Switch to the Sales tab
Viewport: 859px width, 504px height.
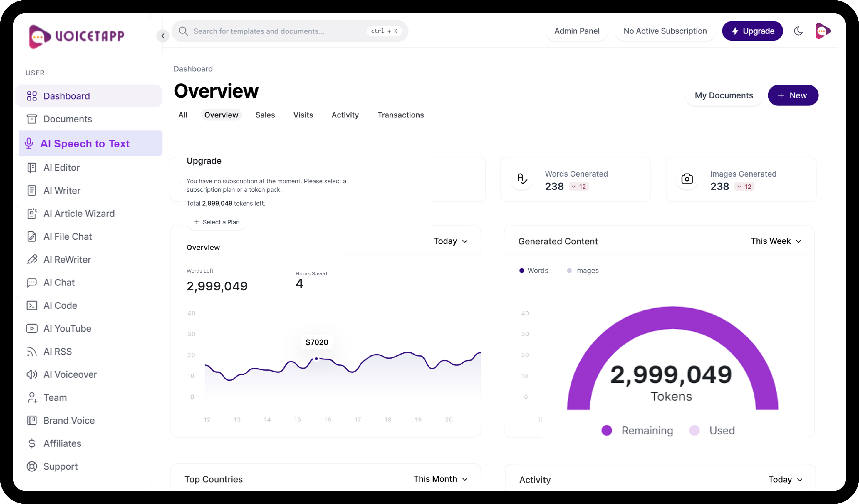pos(265,115)
